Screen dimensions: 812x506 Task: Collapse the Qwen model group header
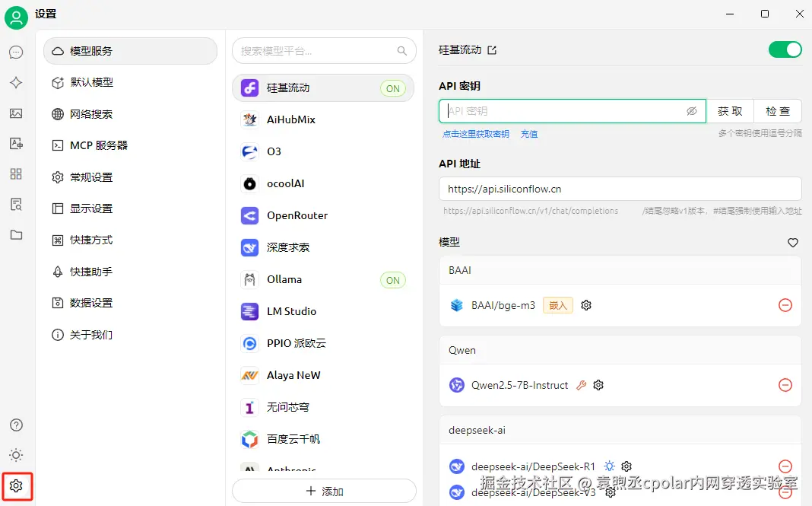620,351
